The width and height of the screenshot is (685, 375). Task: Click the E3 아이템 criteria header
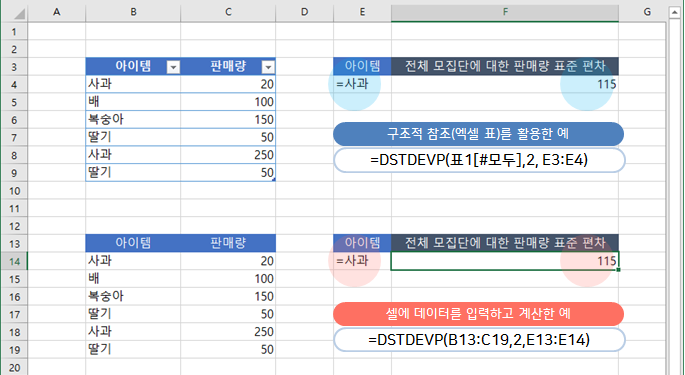click(362, 66)
